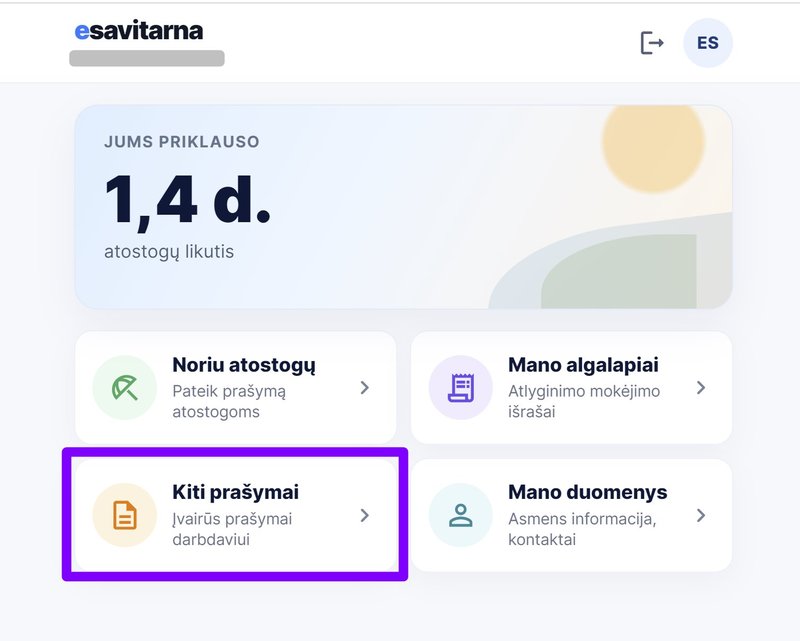The height and width of the screenshot is (641, 800).
Task: Click Pateik prašymą atostogoms description
Action: click(x=229, y=401)
